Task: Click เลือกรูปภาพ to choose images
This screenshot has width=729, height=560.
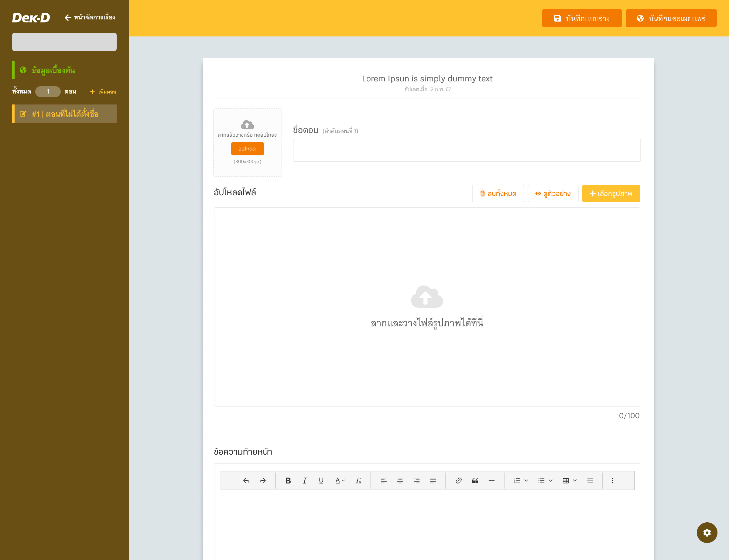Action: [611, 193]
